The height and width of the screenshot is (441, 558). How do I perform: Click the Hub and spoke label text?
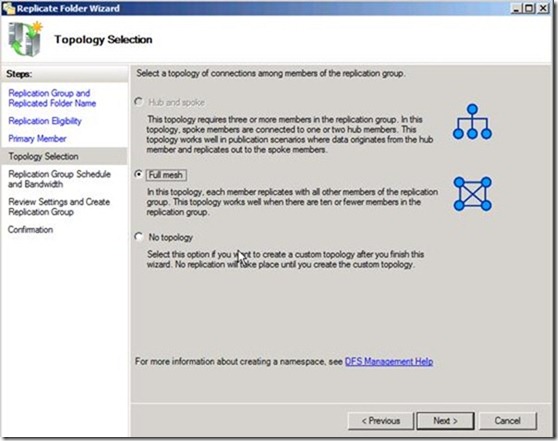(176, 103)
